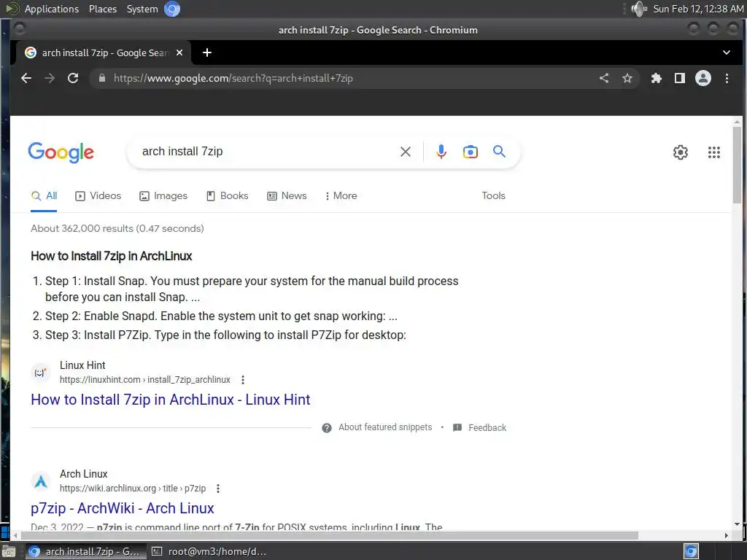This screenshot has width=747, height=560.
Task: Click the search text field
Action: coord(267,152)
